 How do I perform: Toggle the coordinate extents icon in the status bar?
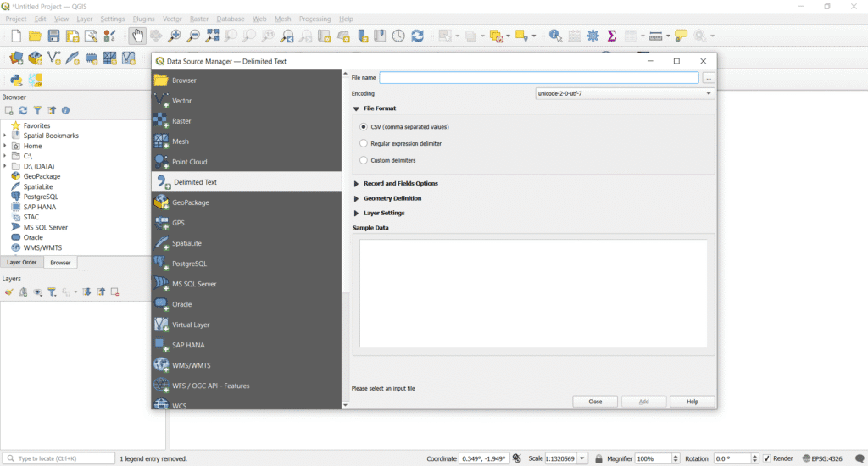coord(516,458)
